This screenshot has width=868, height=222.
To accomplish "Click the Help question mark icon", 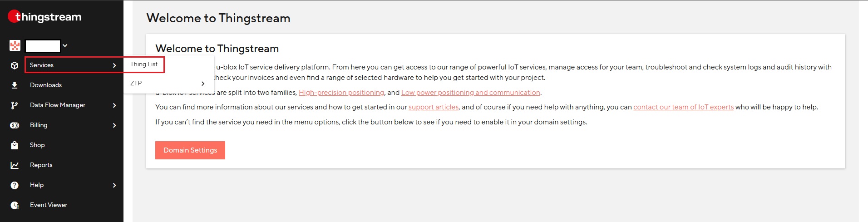I will pos(15,185).
